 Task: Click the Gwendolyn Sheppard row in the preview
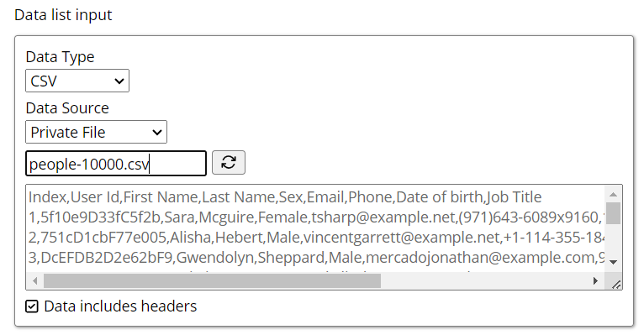316,258
